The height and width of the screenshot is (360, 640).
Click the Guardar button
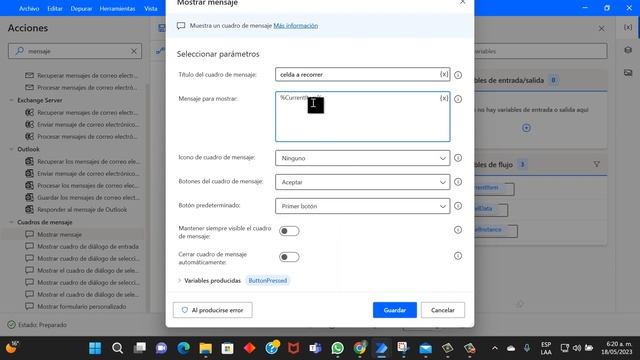(395, 310)
